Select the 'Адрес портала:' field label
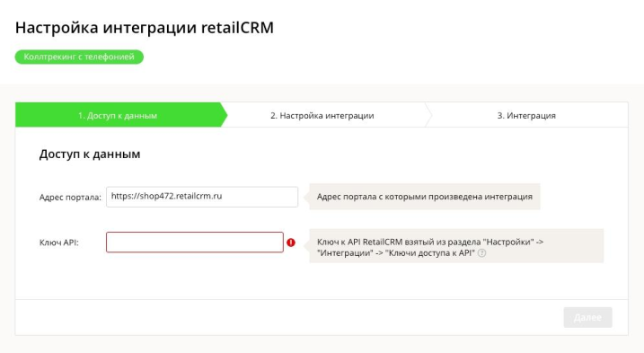The height and width of the screenshot is (353, 644). pos(70,198)
